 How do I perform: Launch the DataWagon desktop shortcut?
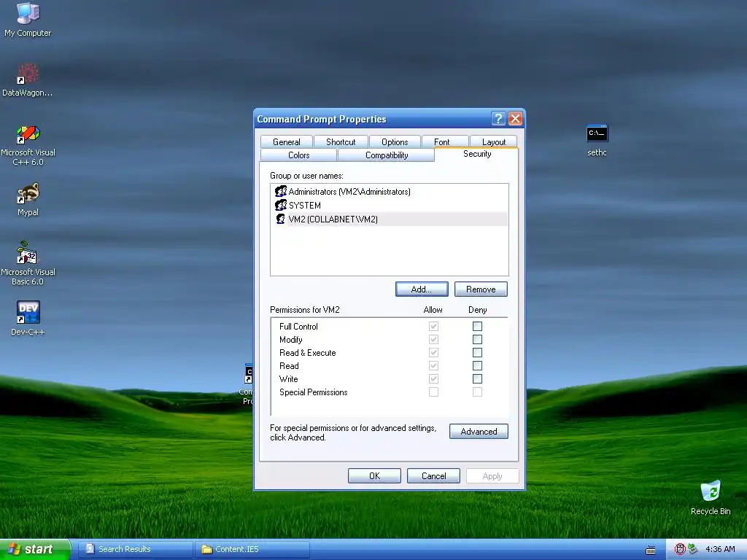point(28,80)
